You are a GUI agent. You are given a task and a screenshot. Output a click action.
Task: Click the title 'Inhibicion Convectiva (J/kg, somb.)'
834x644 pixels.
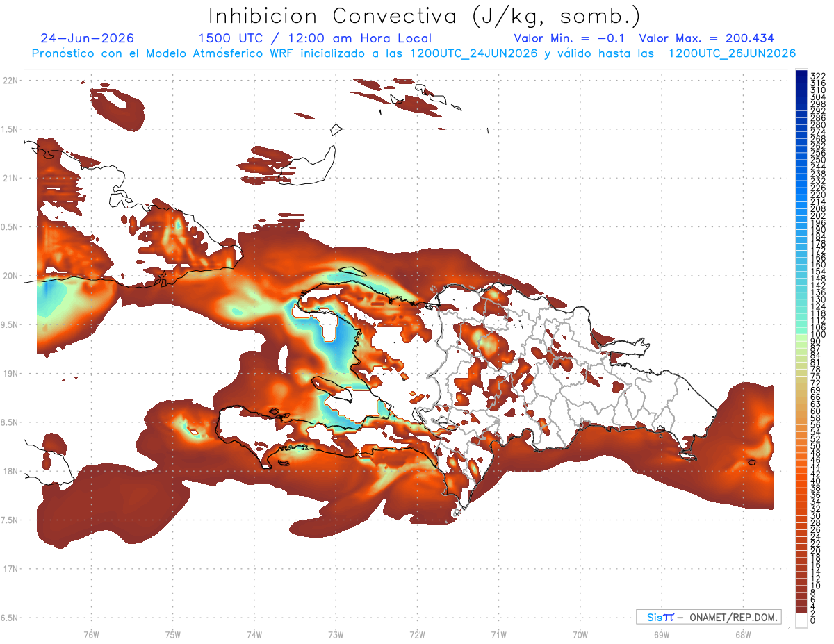425,16
